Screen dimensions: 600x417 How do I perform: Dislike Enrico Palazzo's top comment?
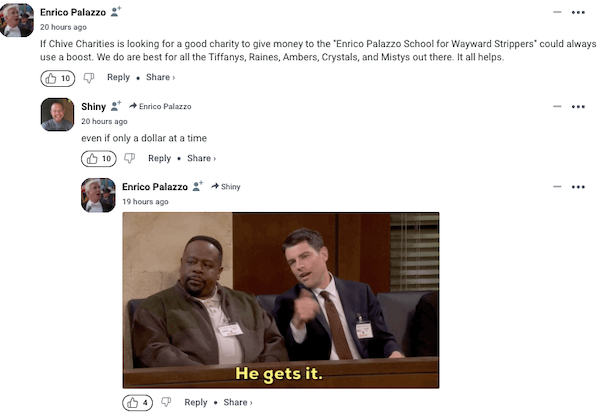click(89, 78)
